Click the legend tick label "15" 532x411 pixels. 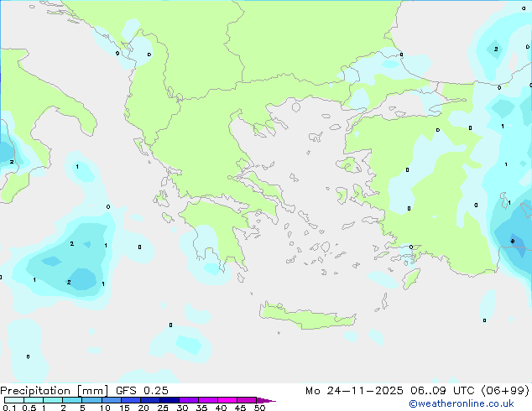point(124,408)
